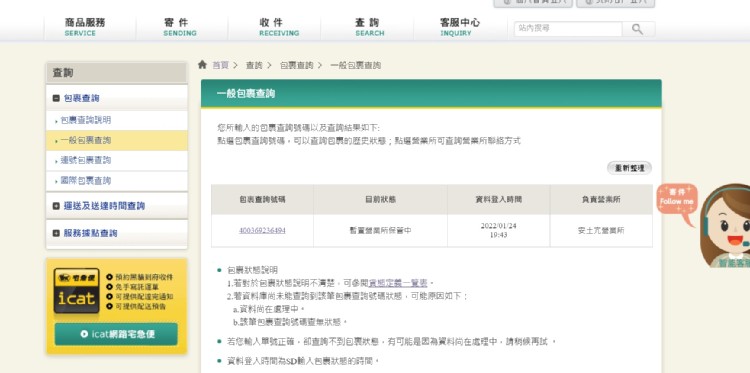This screenshot has width=750, height=373.
Task: Go to 首頁 breadcrumb link
Action: coord(220,66)
